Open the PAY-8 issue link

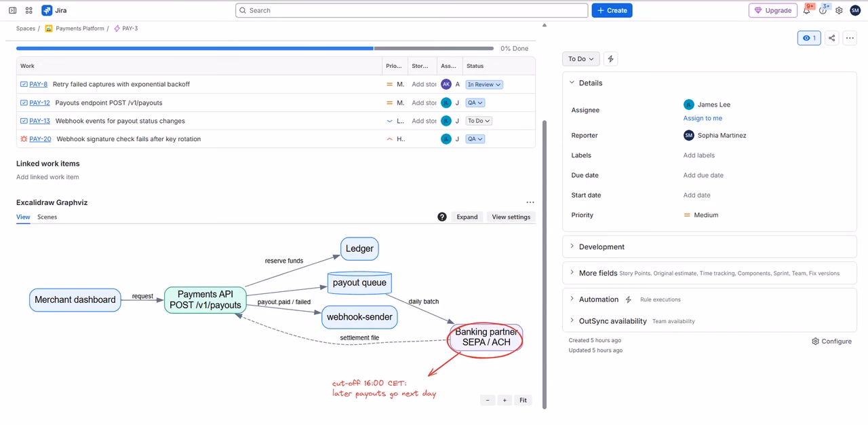(x=39, y=84)
